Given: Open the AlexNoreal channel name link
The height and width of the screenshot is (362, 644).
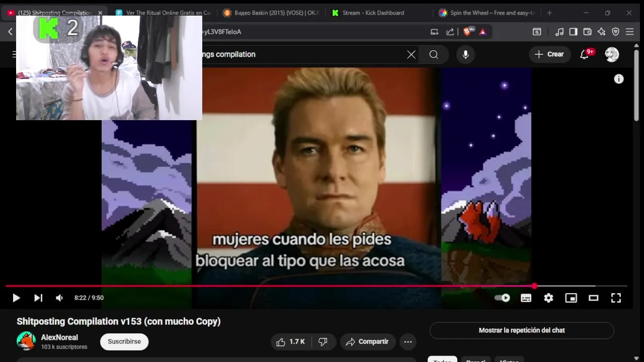Looking at the screenshot, I should (x=59, y=337).
